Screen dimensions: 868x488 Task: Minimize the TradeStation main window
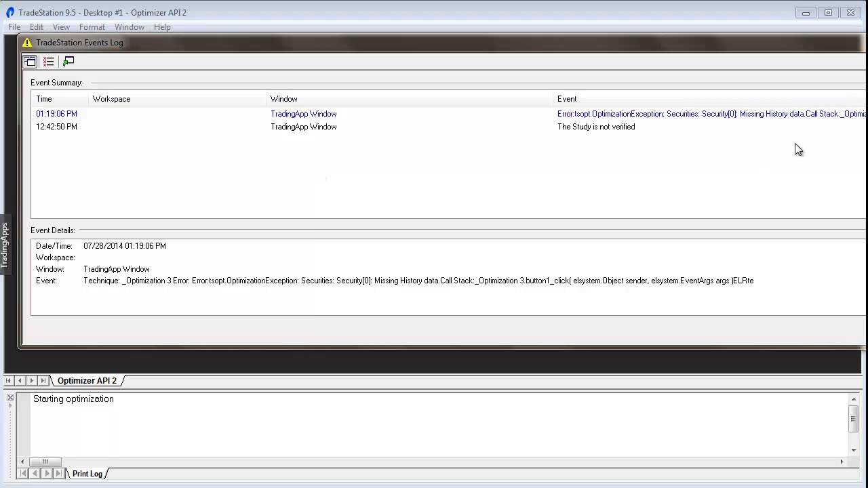(806, 12)
